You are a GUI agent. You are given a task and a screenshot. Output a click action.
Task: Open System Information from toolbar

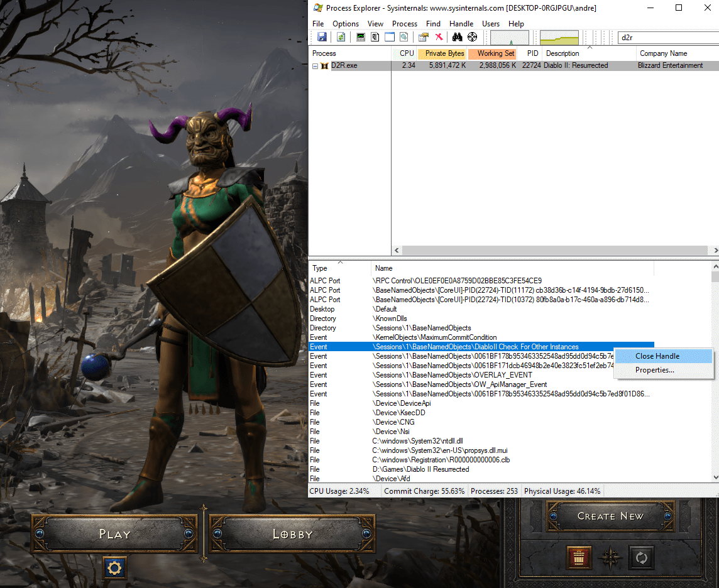point(360,37)
